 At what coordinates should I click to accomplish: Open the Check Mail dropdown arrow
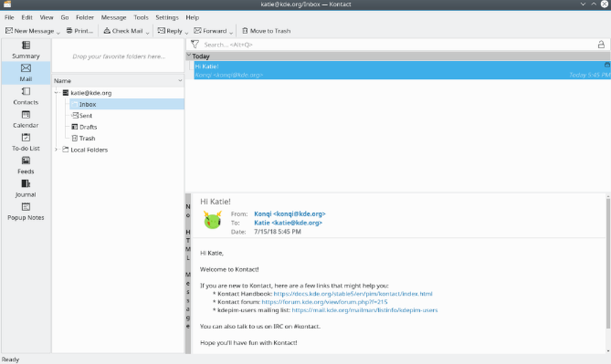[147, 32]
